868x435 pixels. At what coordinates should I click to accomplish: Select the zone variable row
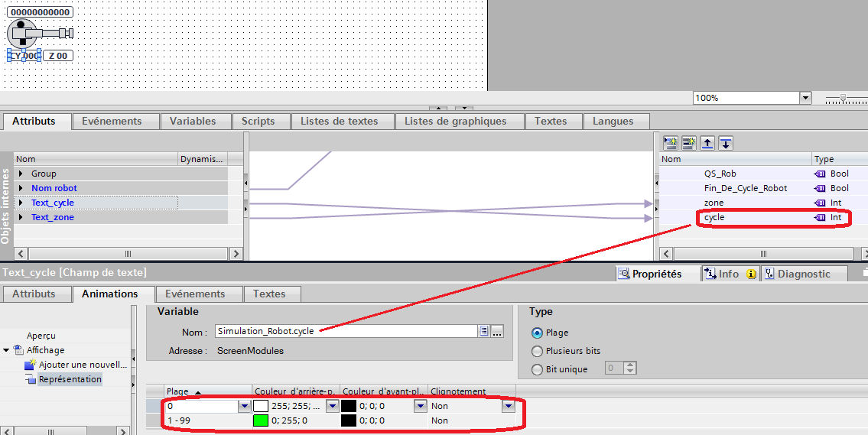click(762, 203)
